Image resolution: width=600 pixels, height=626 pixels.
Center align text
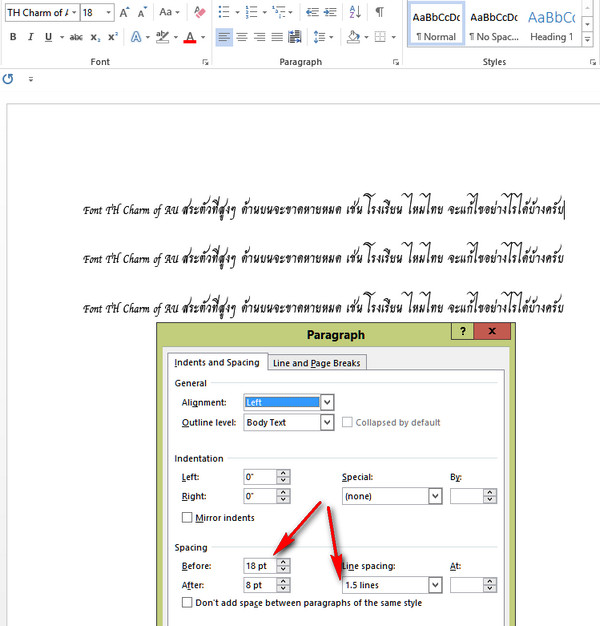pos(242,37)
